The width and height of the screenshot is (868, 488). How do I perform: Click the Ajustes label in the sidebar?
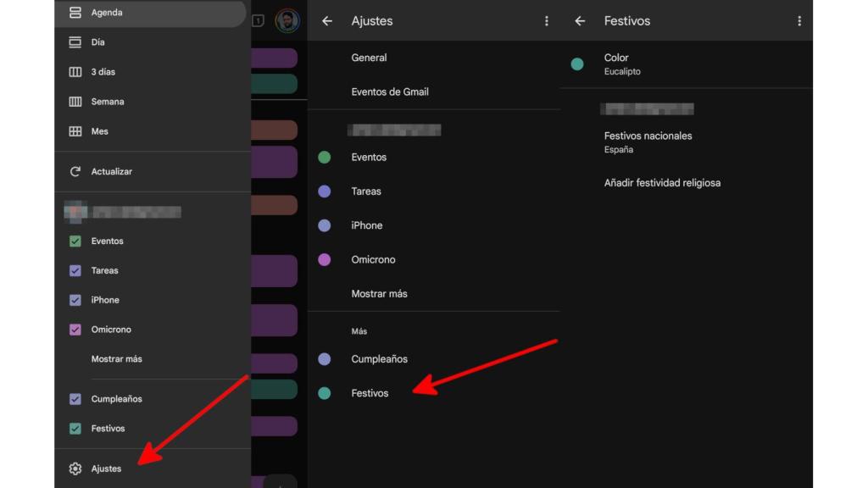tap(106, 469)
